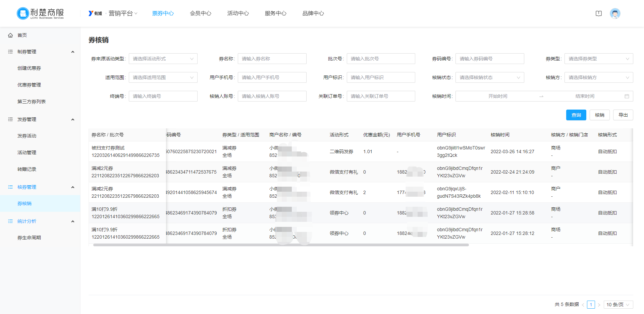This screenshot has width=644, height=314.
Task: Click the 开始时间 date field
Action: click(498, 96)
